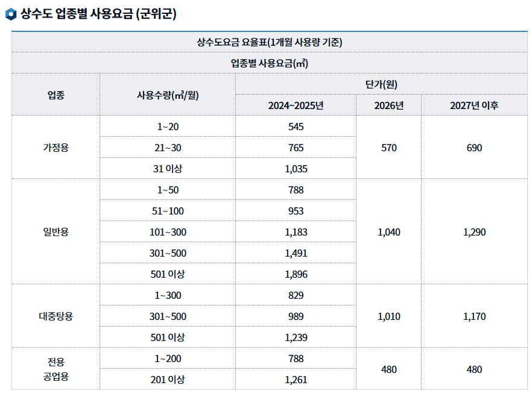Image resolution: width=532 pixels, height=394 pixels.
Task: Select the '상수도요금 요율표(1개월 사용량 기준)' table title
Action: click(x=270, y=42)
